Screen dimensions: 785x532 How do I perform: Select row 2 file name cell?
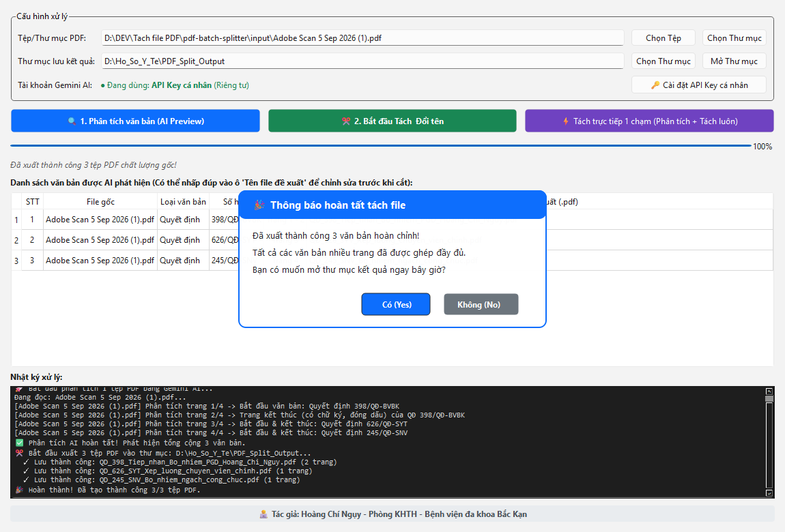coord(100,240)
